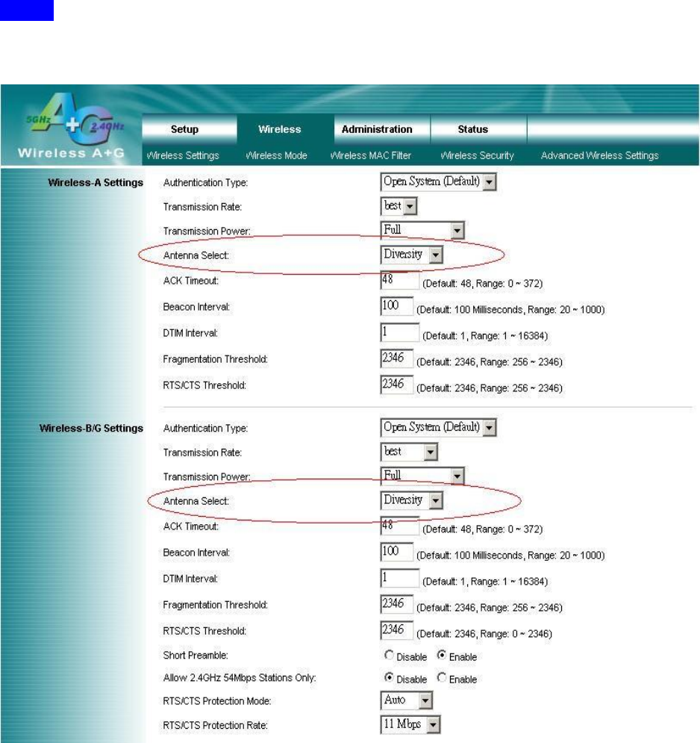Click Wireless-A Fragmentation Threshold field
Screen dimensions: 700x743
tap(397, 358)
